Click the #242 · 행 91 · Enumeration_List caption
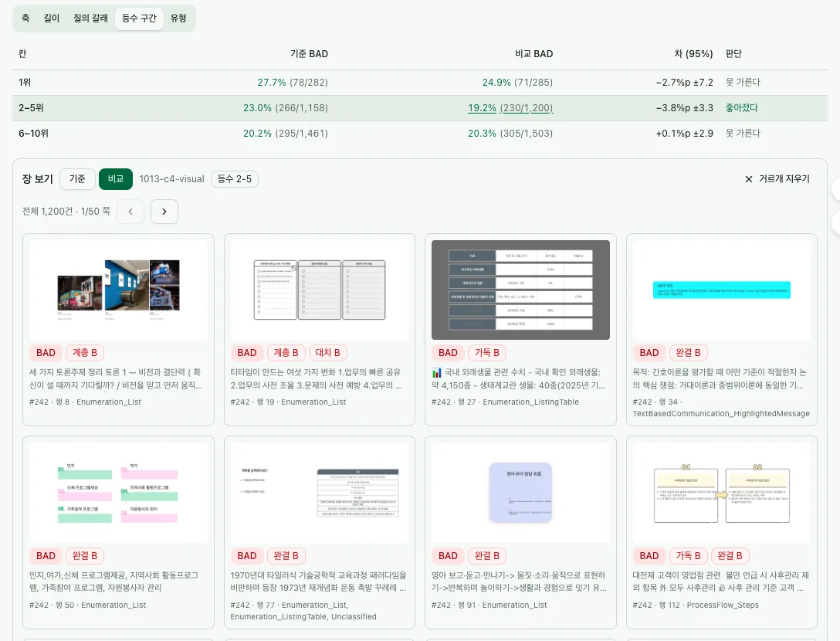This screenshot has height=641, width=840. pyautogui.click(x=489, y=605)
